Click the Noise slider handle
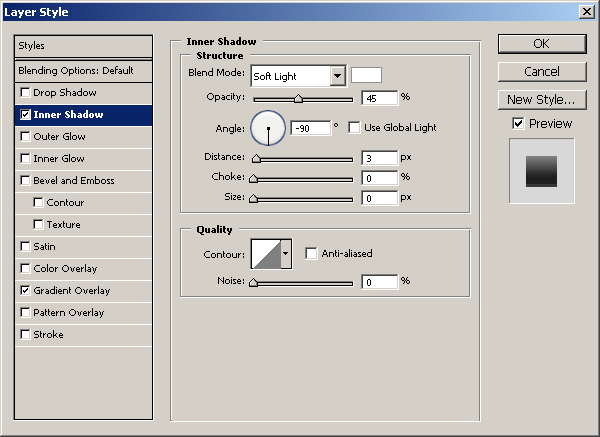The height and width of the screenshot is (437, 600). tap(253, 282)
